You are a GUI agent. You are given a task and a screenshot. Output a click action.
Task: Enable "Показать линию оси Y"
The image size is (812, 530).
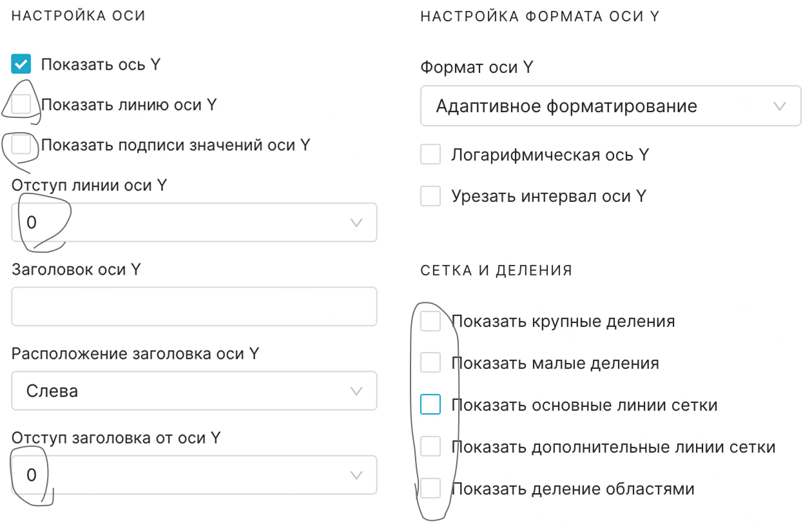[x=21, y=104]
